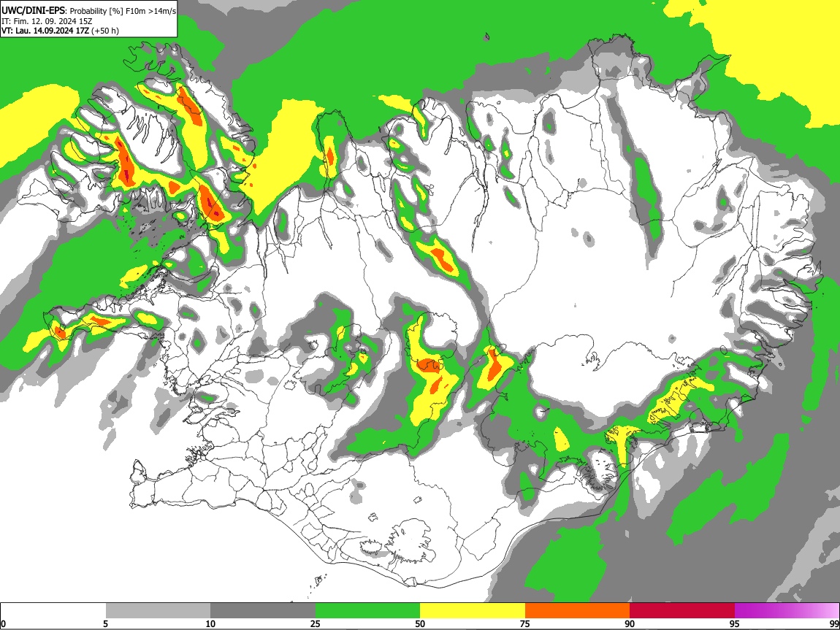840x630 pixels.
Task: Click the green 25–50 legend band
Action: (x=367, y=610)
